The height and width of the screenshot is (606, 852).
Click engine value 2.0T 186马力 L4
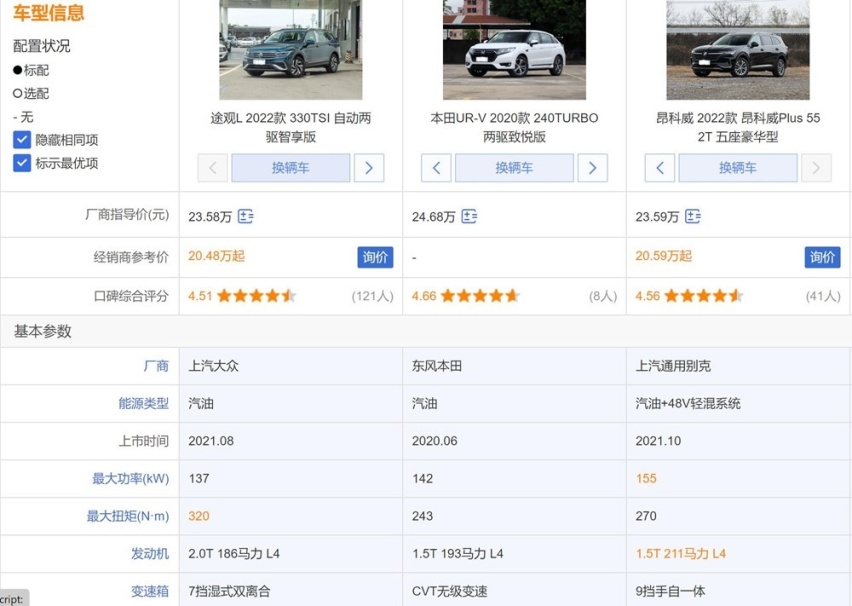234,553
